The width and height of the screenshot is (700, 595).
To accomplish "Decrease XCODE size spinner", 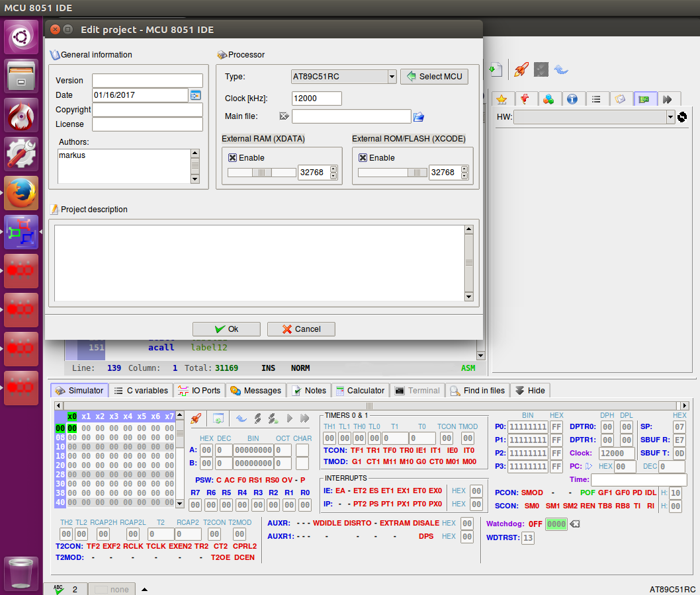I will point(464,176).
